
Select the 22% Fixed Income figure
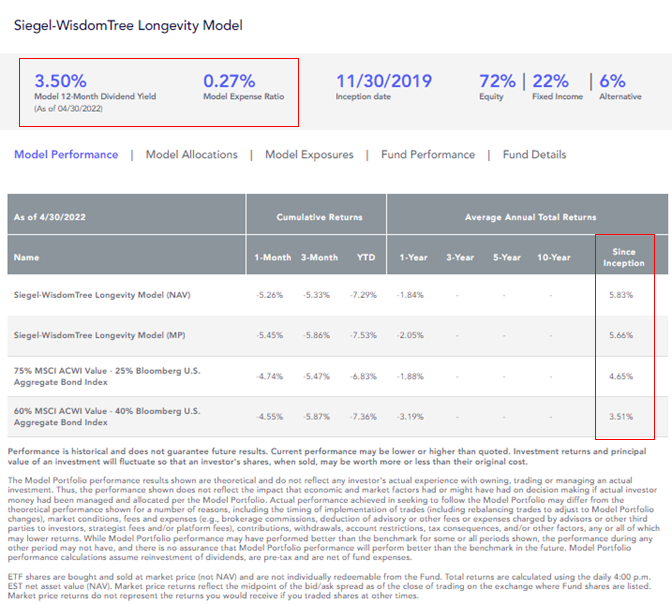550,81
